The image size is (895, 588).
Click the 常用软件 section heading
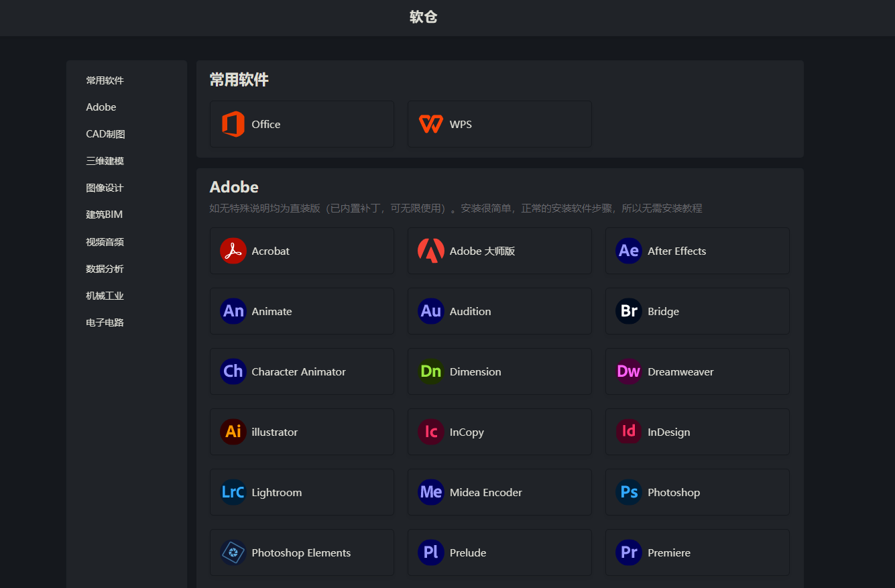coord(239,80)
